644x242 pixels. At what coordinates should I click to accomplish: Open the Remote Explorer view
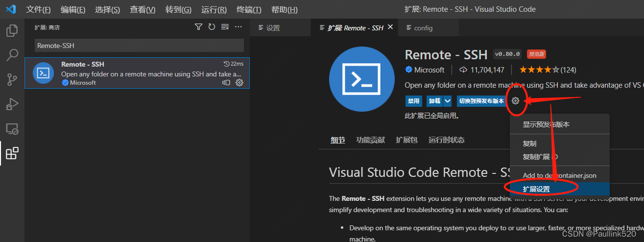12,129
